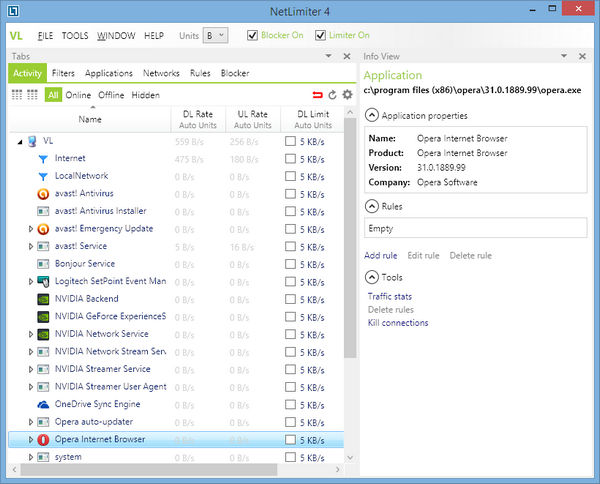Click the first grid view icon
The height and width of the screenshot is (484, 600).
(x=17, y=95)
